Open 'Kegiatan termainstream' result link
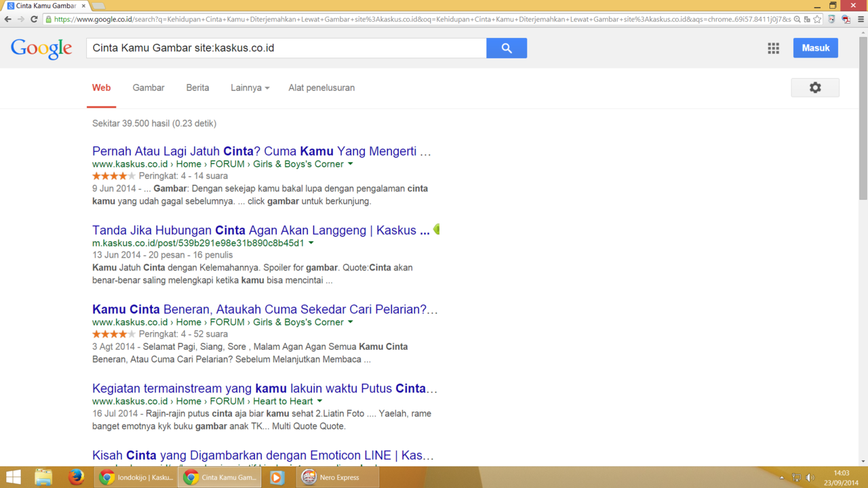Viewport: 868px width, 488px height. tap(265, 389)
